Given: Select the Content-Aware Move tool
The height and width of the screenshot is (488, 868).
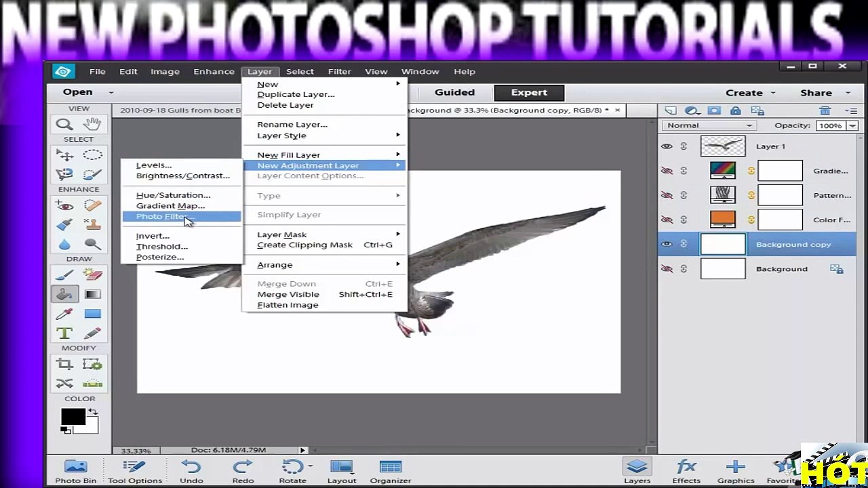Looking at the screenshot, I should coord(64,384).
